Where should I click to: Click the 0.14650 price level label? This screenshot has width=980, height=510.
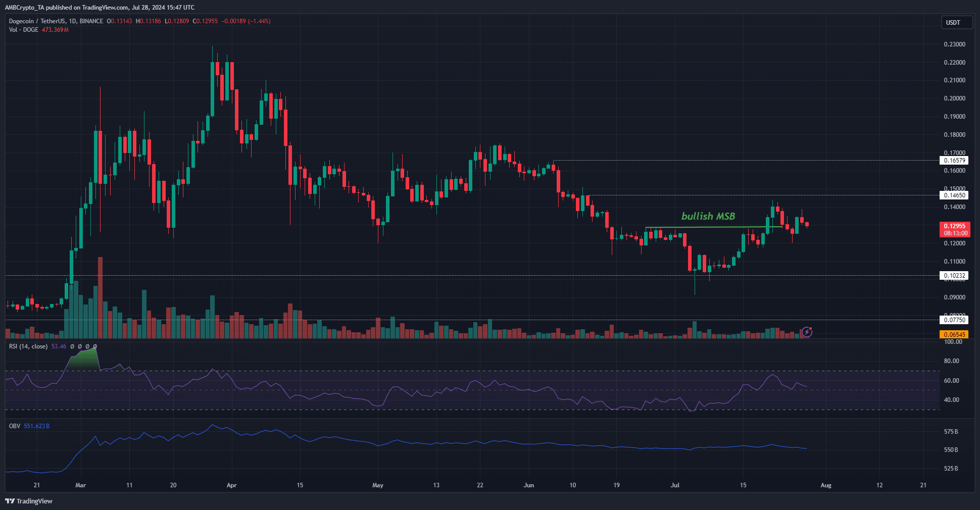coord(954,195)
